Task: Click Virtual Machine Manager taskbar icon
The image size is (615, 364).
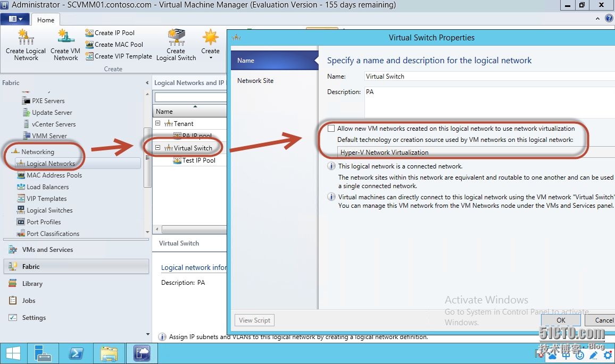Action: (x=142, y=353)
